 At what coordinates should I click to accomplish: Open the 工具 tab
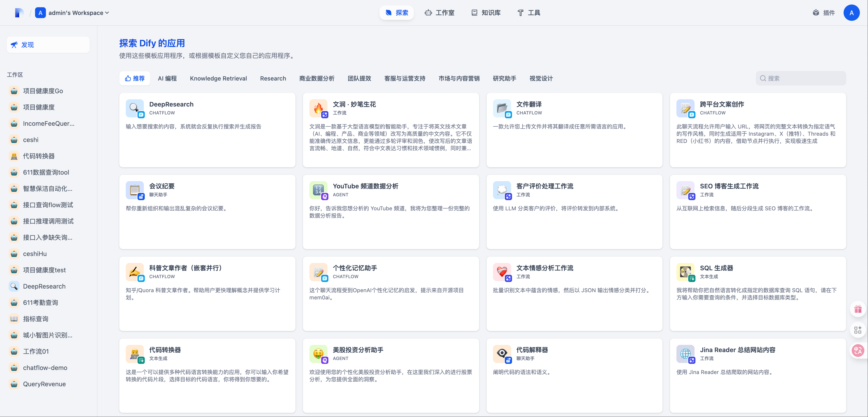[x=529, y=13]
